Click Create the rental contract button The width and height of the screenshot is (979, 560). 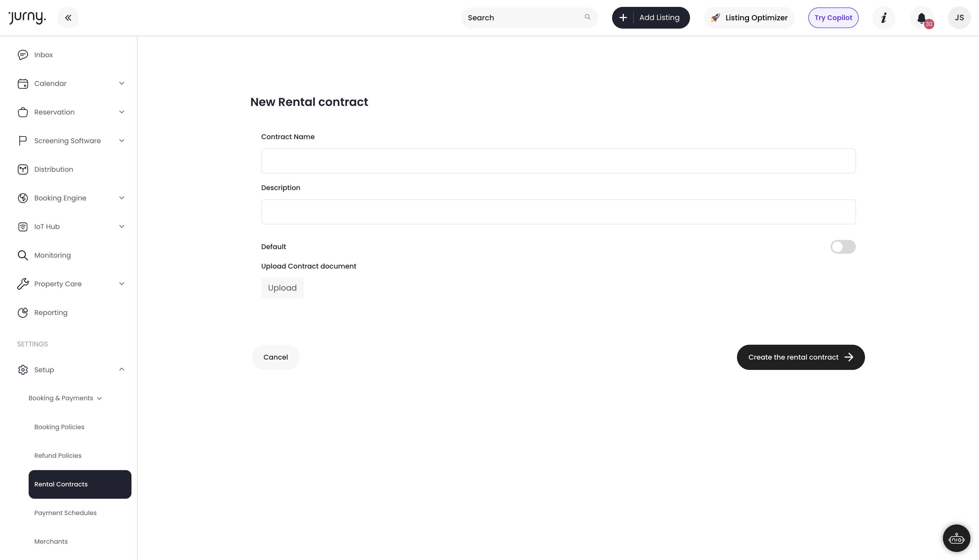tap(801, 357)
